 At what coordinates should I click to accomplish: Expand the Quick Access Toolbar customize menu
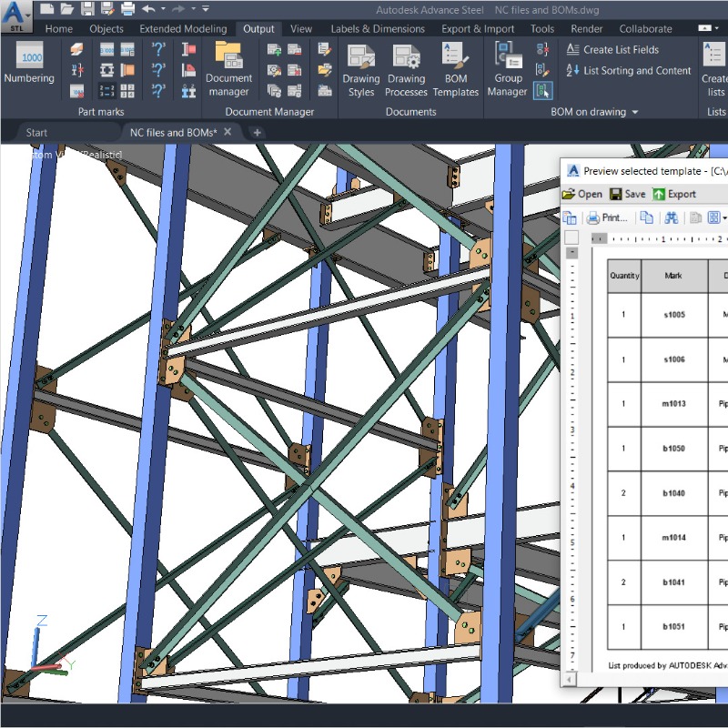coord(206,9)
